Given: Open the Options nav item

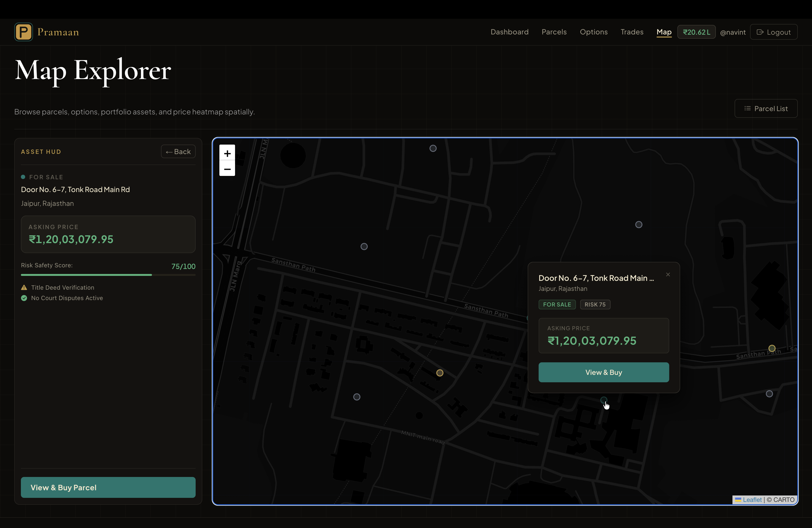Looking at the screenshot, I should (594, 32).
